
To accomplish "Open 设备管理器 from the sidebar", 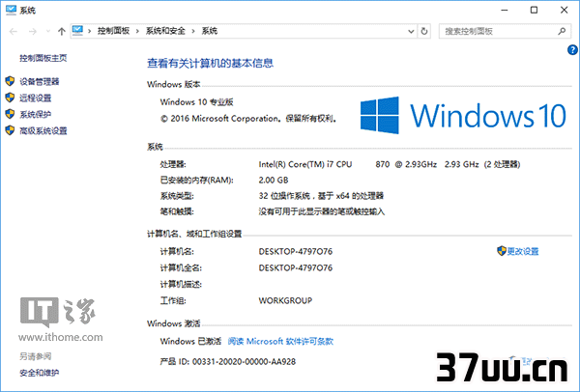I will pyautogui.click(x=40, y=81).
